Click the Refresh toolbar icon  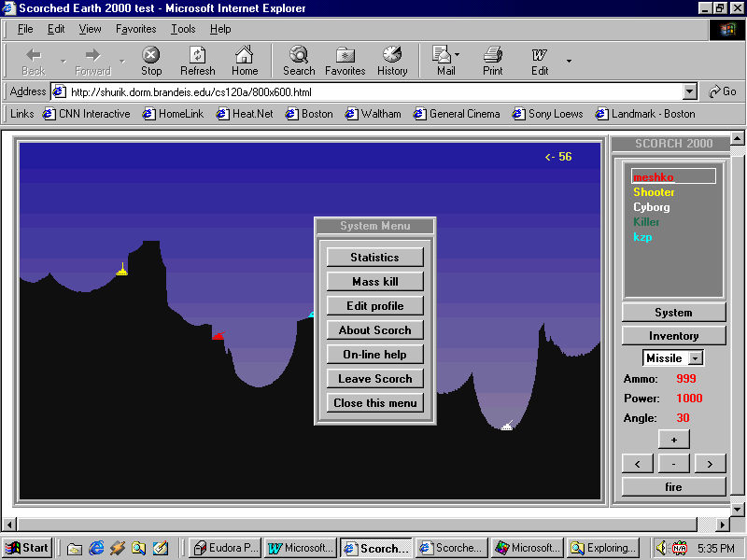click(x=197, y=56)
